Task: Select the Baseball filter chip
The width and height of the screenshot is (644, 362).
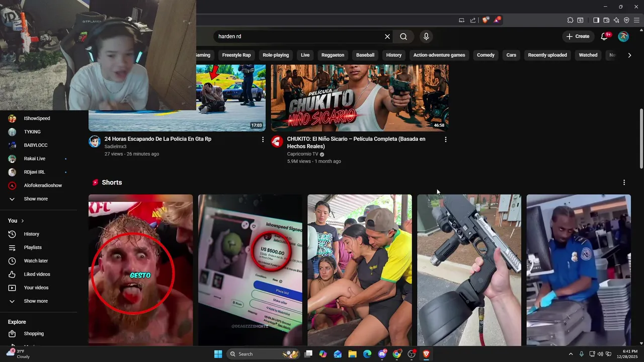Action: pyautogui.click(x=365, y=55)
